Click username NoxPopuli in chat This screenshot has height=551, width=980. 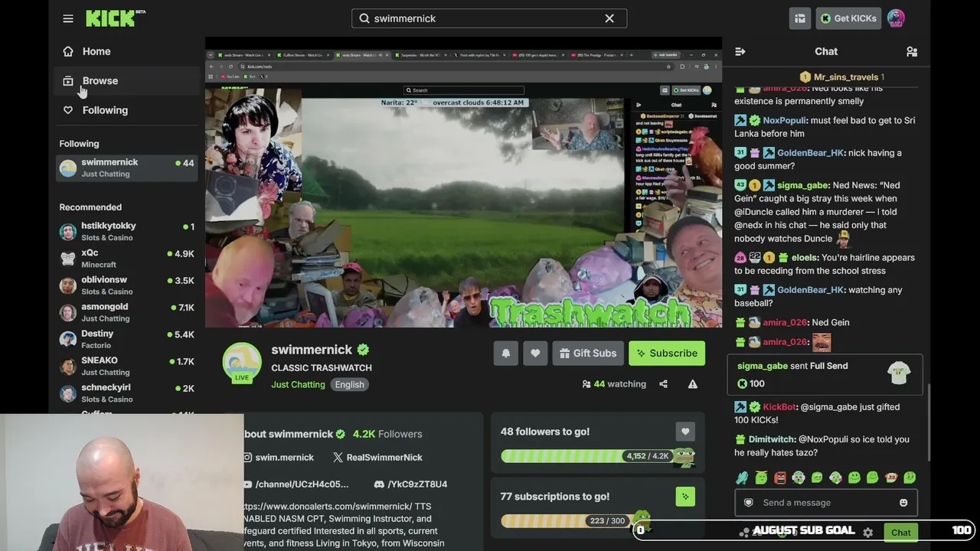[785, 120]
